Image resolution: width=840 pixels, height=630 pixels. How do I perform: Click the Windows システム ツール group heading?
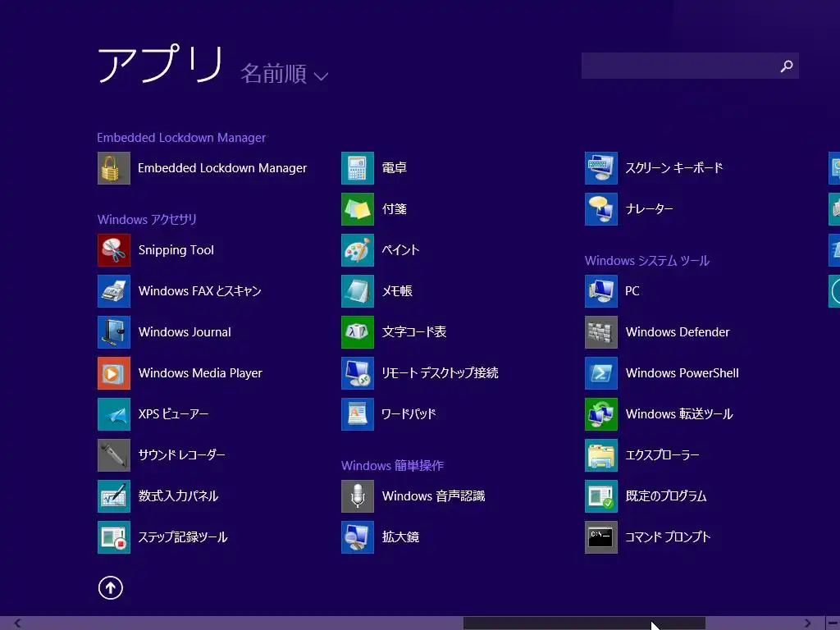click(x=647, y=261)
